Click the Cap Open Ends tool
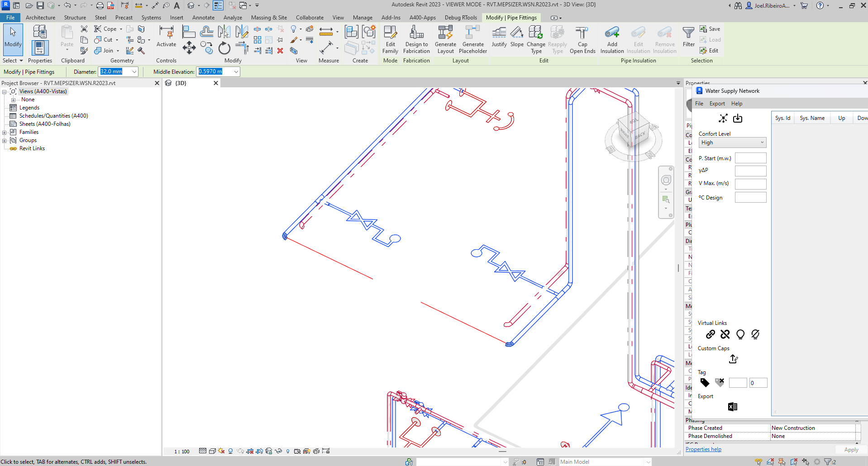 582,39
